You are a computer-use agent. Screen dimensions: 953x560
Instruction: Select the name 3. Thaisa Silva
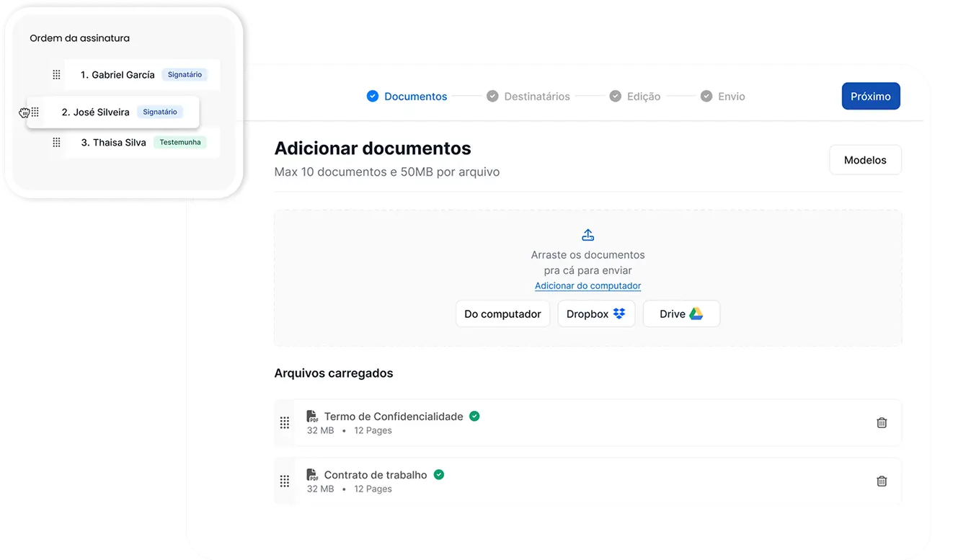click(x=114, y=143)
